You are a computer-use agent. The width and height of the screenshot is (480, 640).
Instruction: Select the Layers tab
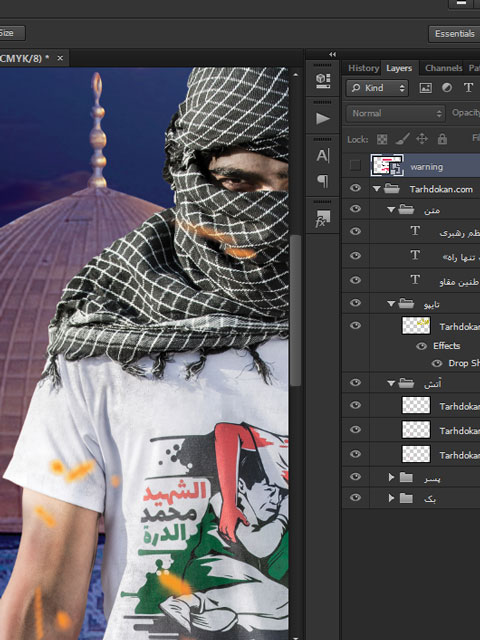click(399, 68)
